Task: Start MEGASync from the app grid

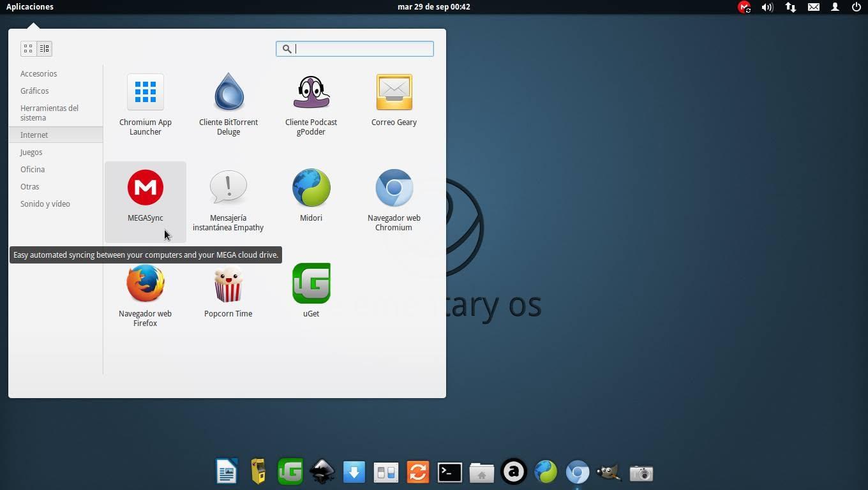Action: [x=146, y=202]
